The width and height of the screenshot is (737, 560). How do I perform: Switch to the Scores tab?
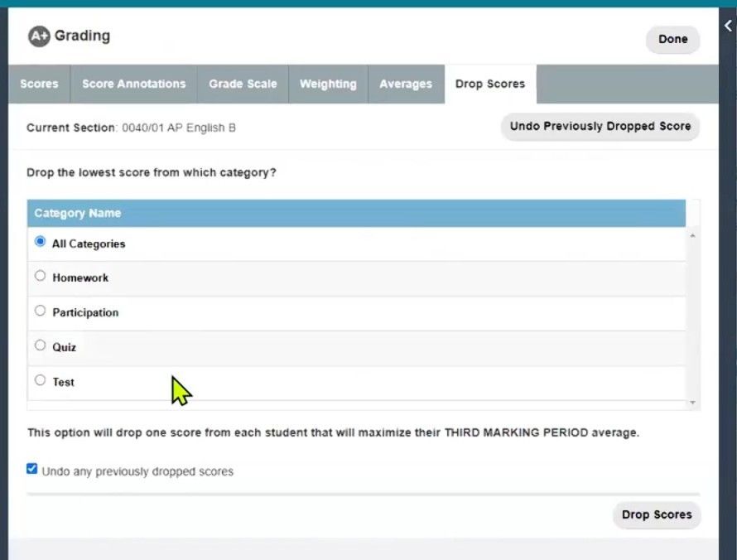tap(39, 84)
